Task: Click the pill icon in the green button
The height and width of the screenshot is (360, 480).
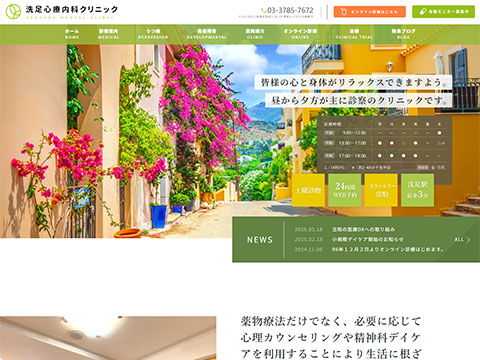Action: coord(423,12)
